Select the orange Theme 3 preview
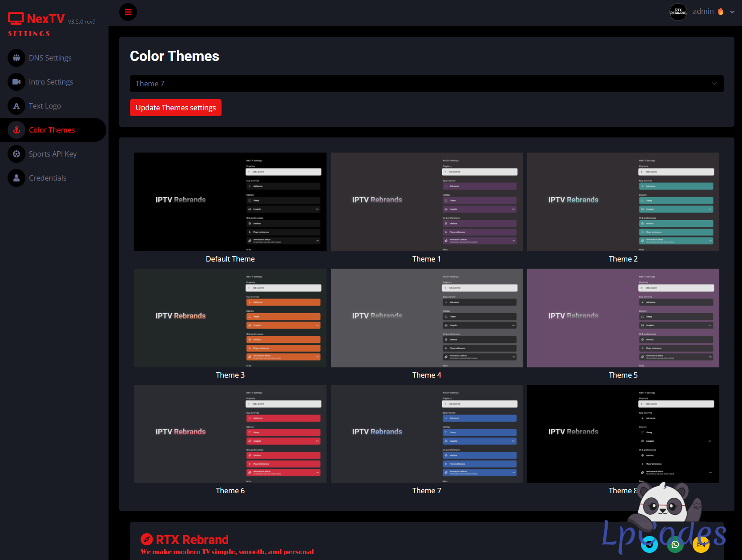Image resolution: width=742 pixels, height=560 pixels. (x=230, y=318)
